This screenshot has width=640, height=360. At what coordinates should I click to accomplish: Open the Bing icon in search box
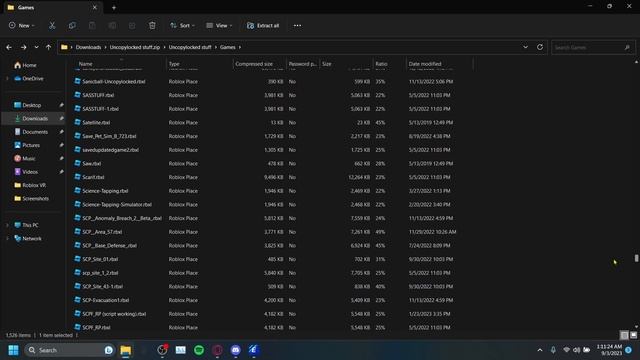[x=109, y=350]
